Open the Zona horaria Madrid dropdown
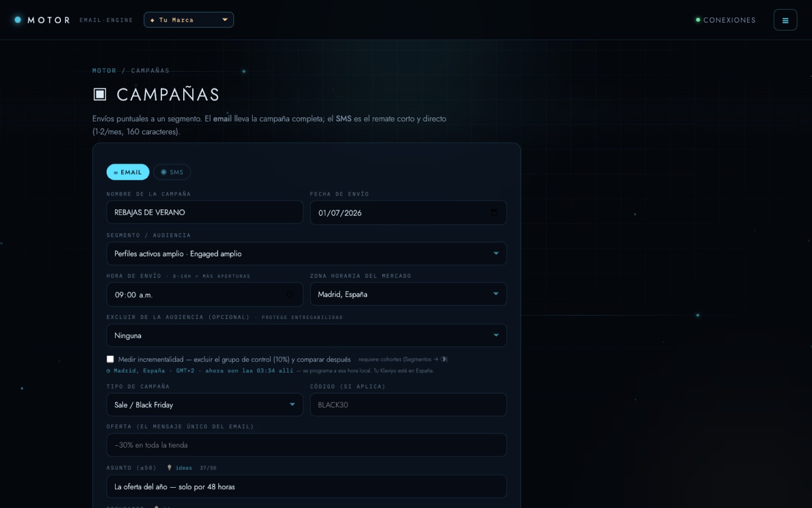The width and height of the screenshot is (812, 508). 408,294
